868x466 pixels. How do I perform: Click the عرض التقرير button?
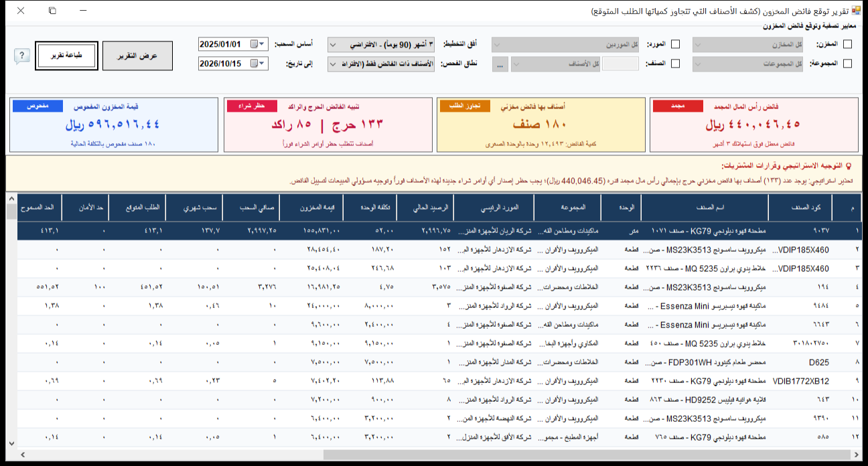click(137, 56)
